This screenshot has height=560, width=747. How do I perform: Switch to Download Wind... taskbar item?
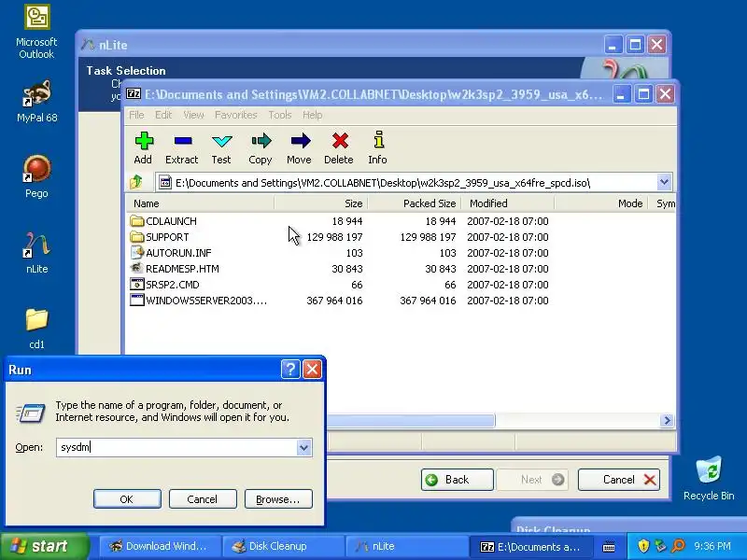[159, 546]
